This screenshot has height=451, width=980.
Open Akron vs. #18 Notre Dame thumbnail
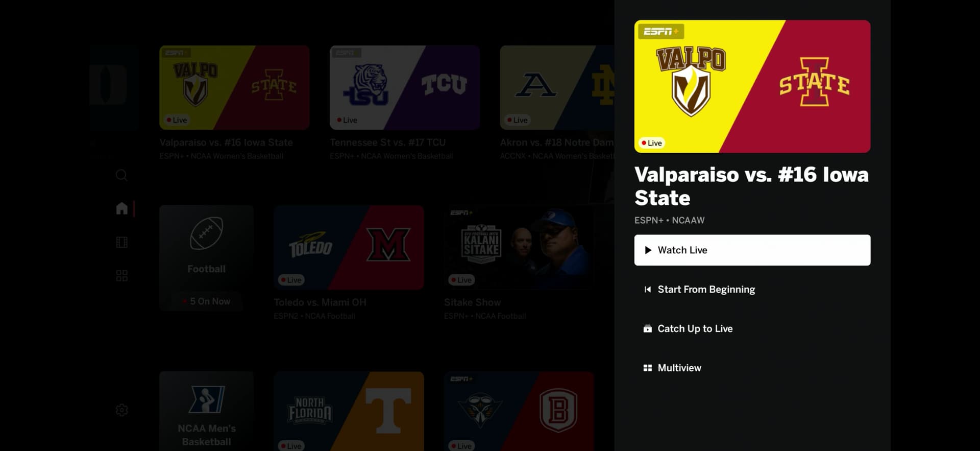pos(557,87)
